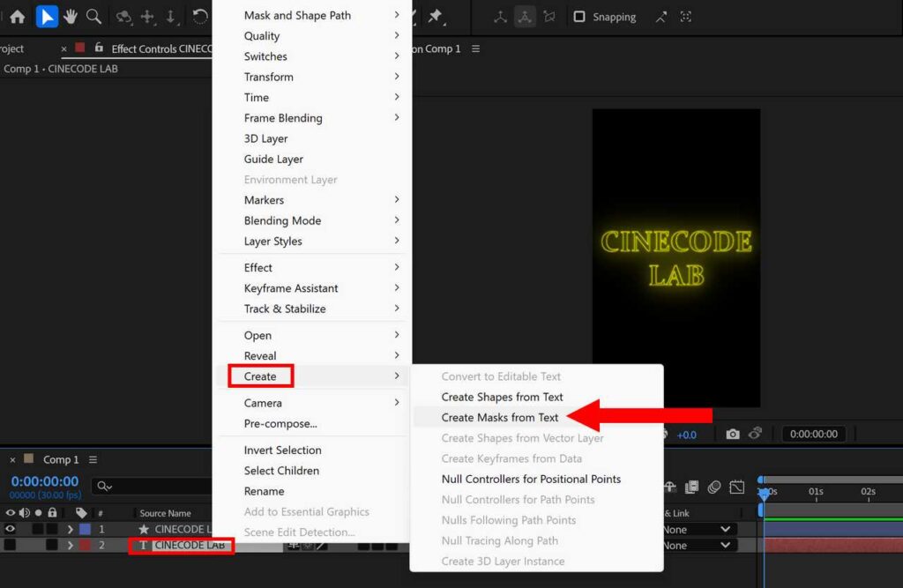This screenshot has width=903, height=588.
Task: Click the shy layers timeline icon
Action: click(669, 488)
